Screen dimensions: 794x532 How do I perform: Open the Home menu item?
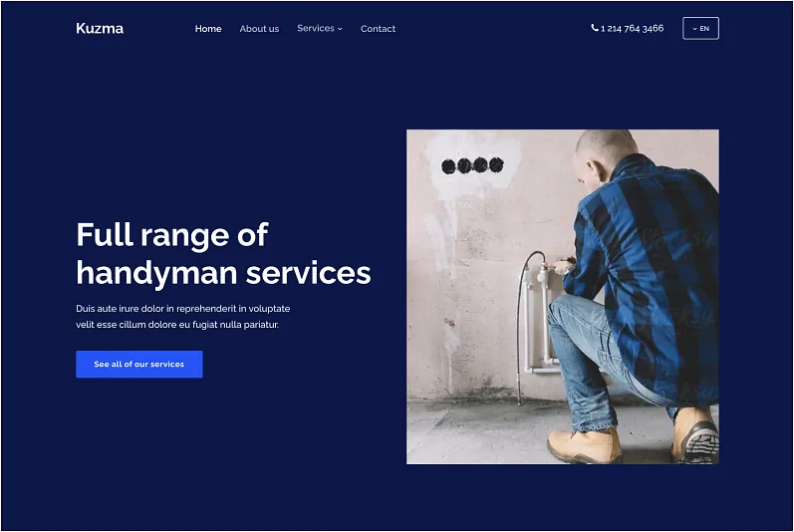click(x=208, y=29)
